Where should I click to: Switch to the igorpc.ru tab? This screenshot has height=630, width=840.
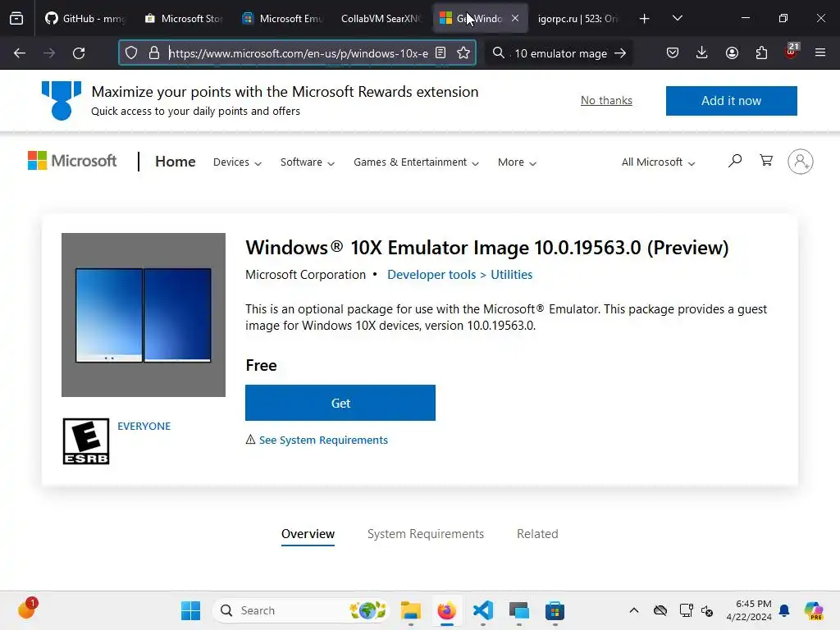tap(577, 19)
